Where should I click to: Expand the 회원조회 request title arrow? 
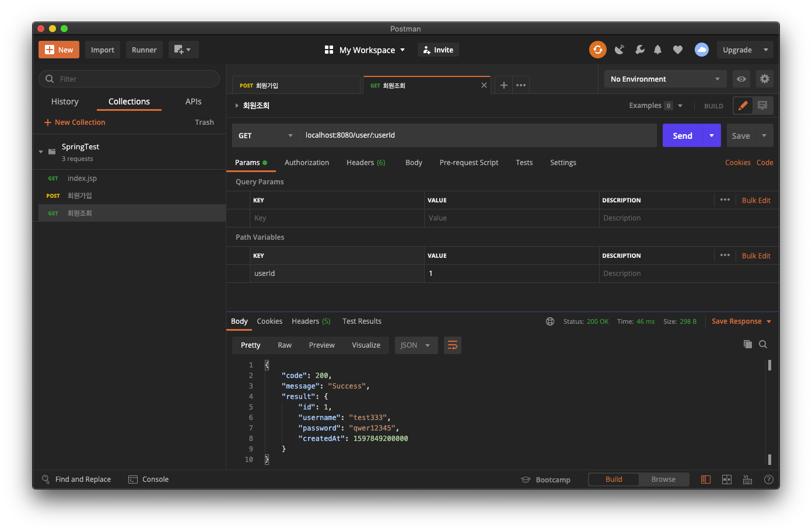pos(237,106)
